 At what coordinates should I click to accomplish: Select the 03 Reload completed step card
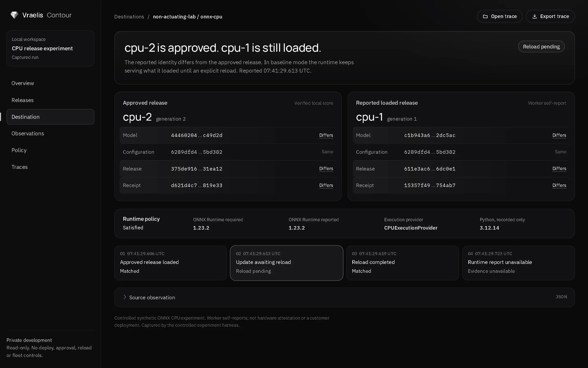tap(403, 263)
